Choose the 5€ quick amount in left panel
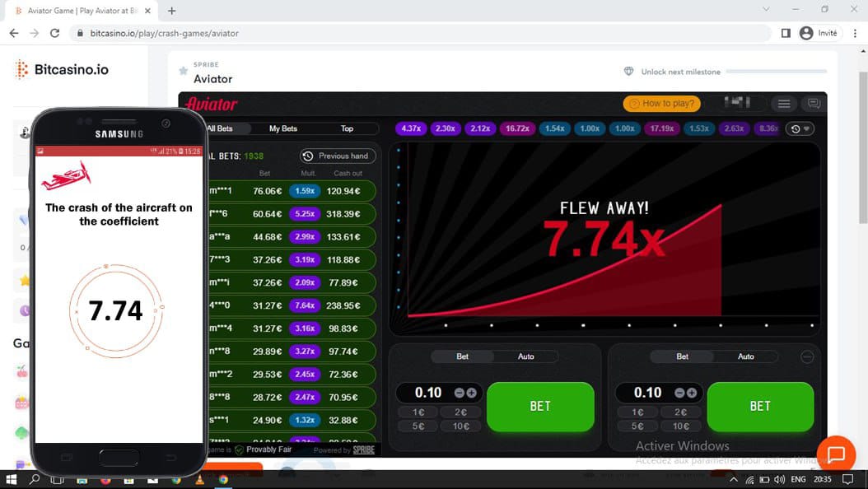The height and width of the screenshot is (489, 868). (x=418, y=426)
